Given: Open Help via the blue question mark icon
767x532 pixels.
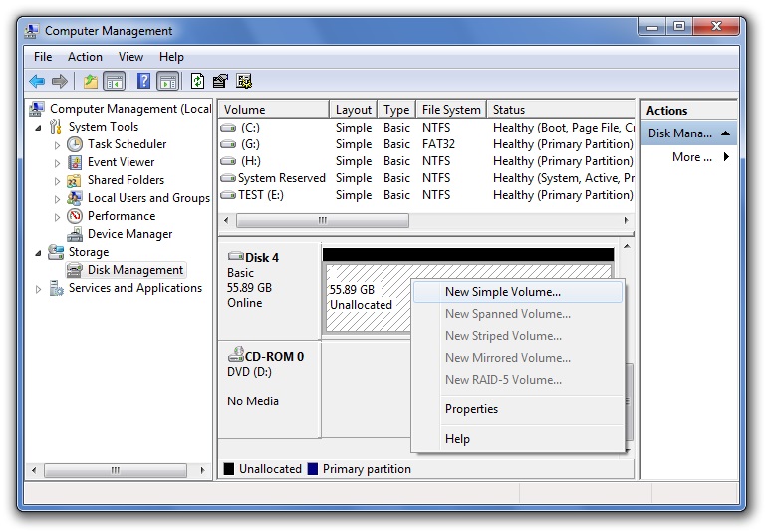Looking at the screenshot, I should 144,82.
